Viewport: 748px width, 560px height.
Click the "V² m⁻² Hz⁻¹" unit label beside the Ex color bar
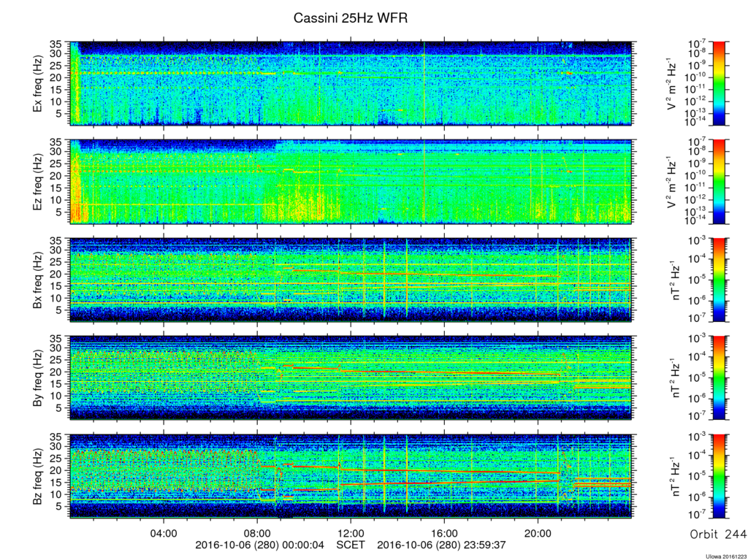coord(672,84)
